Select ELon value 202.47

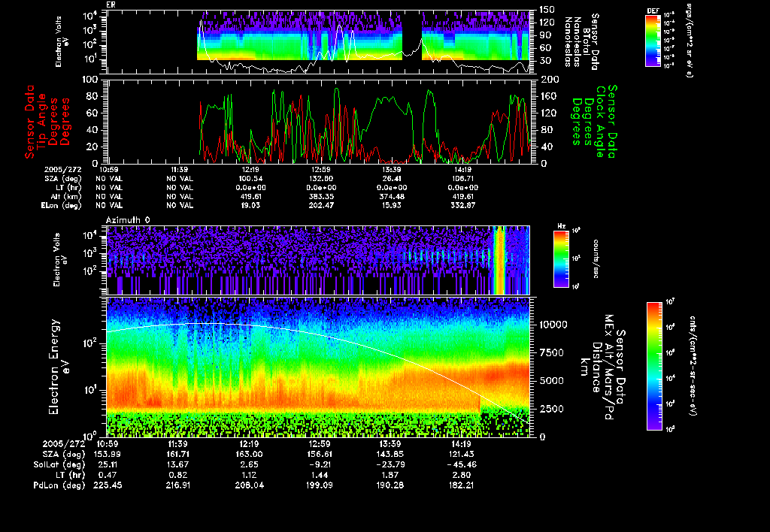[321, 206]
